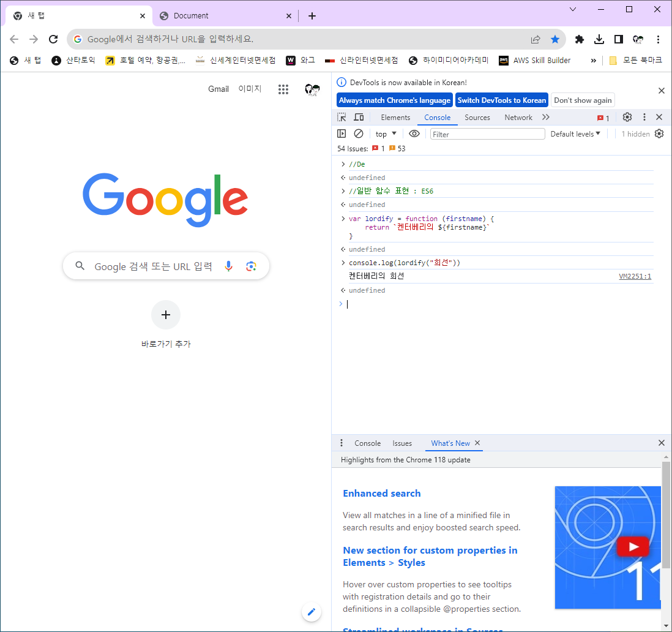Click the Google search box on page
The image size is (672, 632).
pyautogui.click(x=166, y=266)
